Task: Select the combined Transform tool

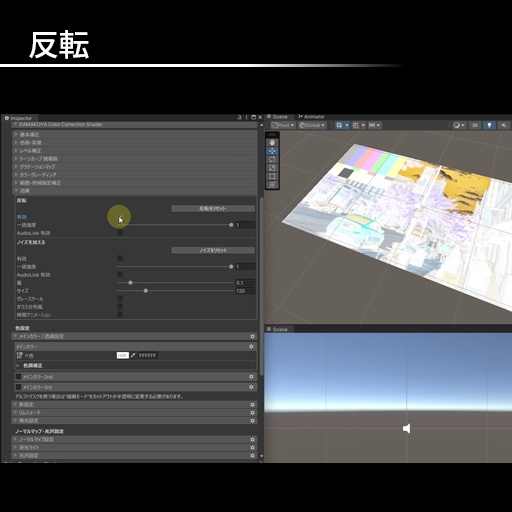Action: coord(272,185)
